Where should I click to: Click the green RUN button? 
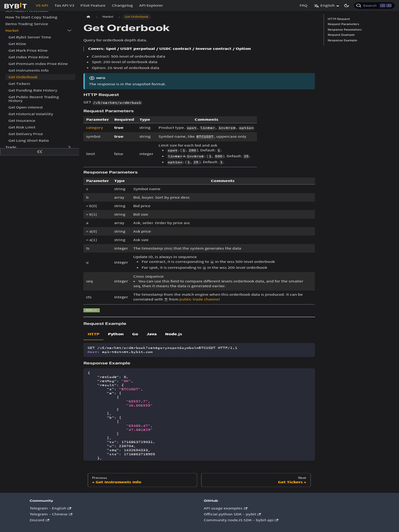(91, 310)
